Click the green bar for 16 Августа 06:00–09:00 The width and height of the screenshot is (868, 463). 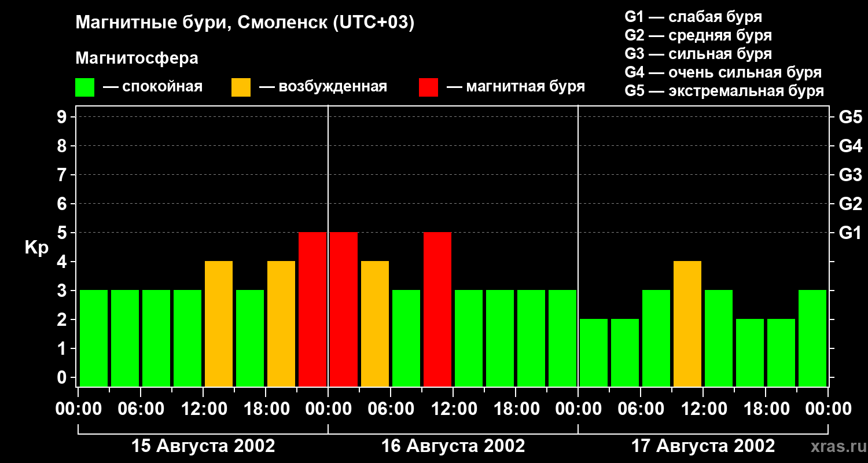(406, 338)
